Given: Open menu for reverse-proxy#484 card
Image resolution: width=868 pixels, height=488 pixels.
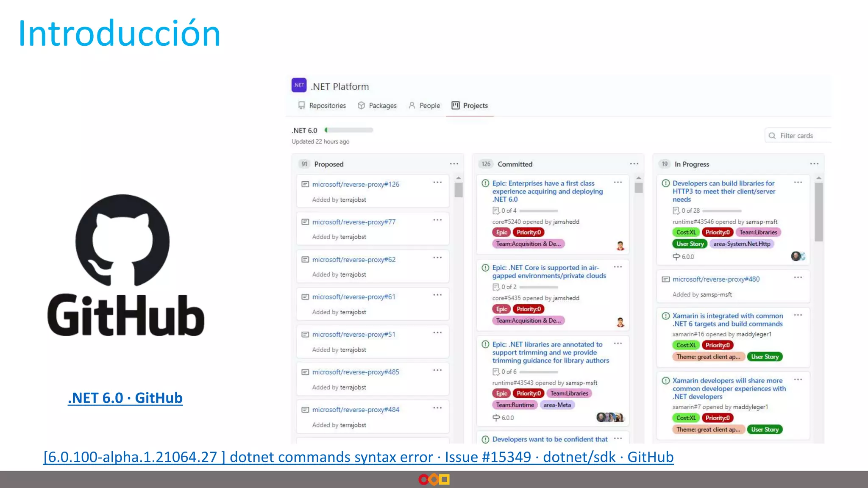Looking at the screenshot, I should [x=437, y=408].
